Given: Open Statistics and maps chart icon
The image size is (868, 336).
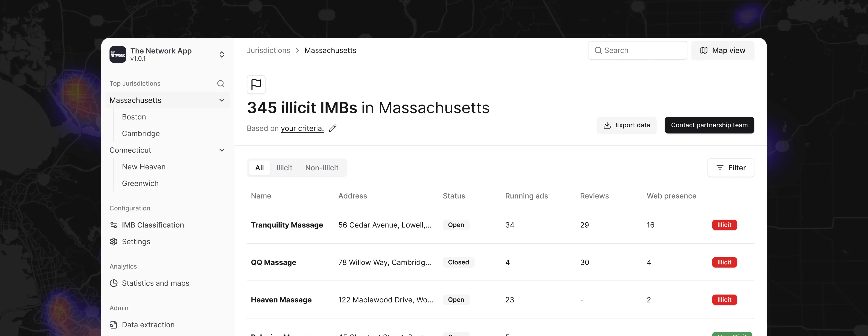Looking at the screenshot, I should coord(113,283).
